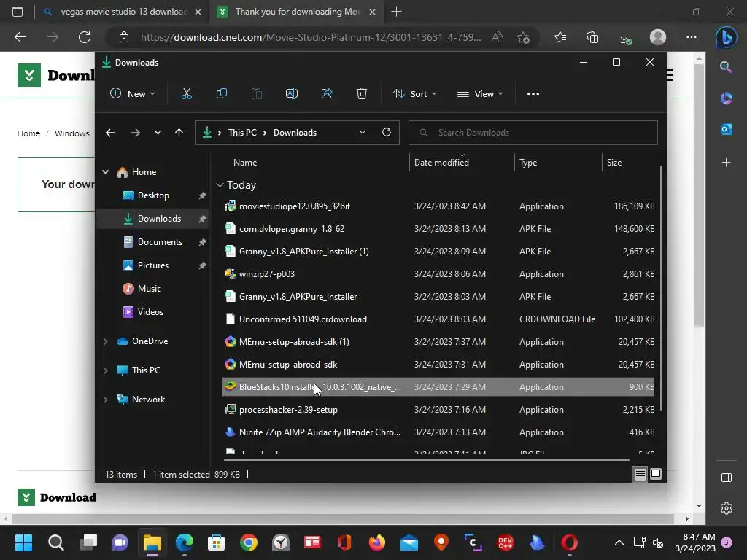Open address bar previous locations dropdown
The width and height of the screenshot is (747, 560).
(362, 133)
